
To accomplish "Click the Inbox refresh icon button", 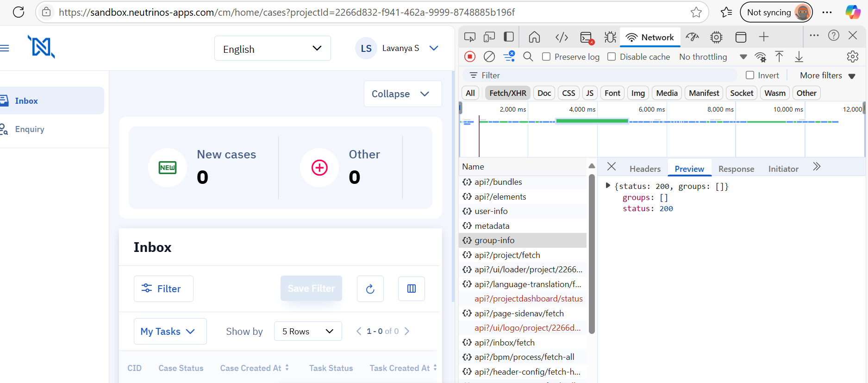I will (x=370, y=289).
